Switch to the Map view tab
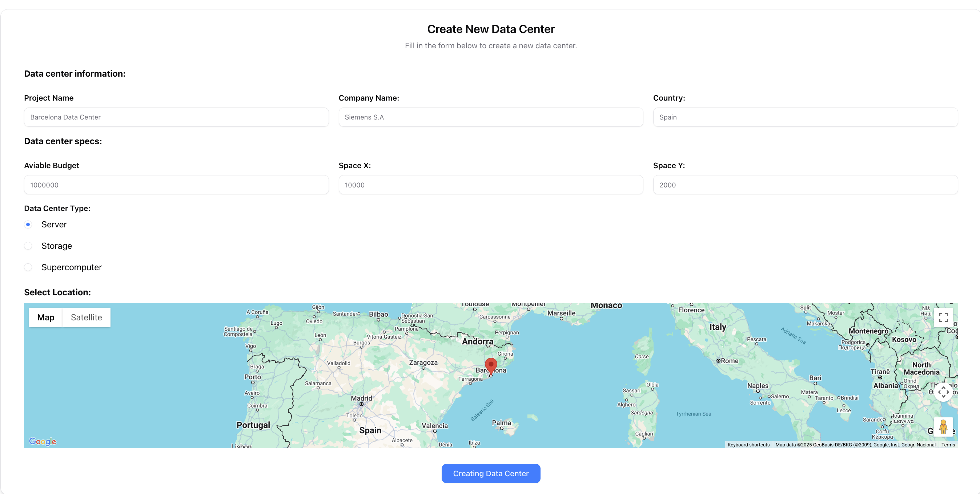980x494 pixels. (x=46, y=317)
